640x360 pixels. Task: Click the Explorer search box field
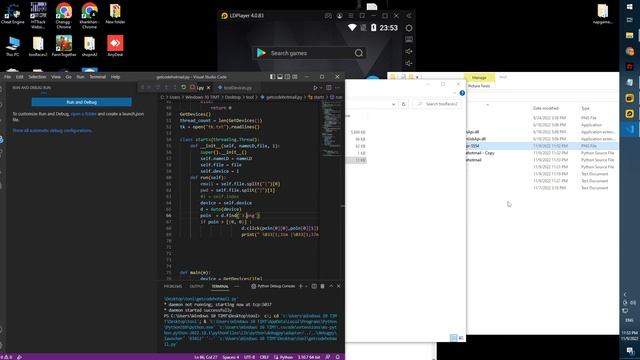click(x=438, y=104)
